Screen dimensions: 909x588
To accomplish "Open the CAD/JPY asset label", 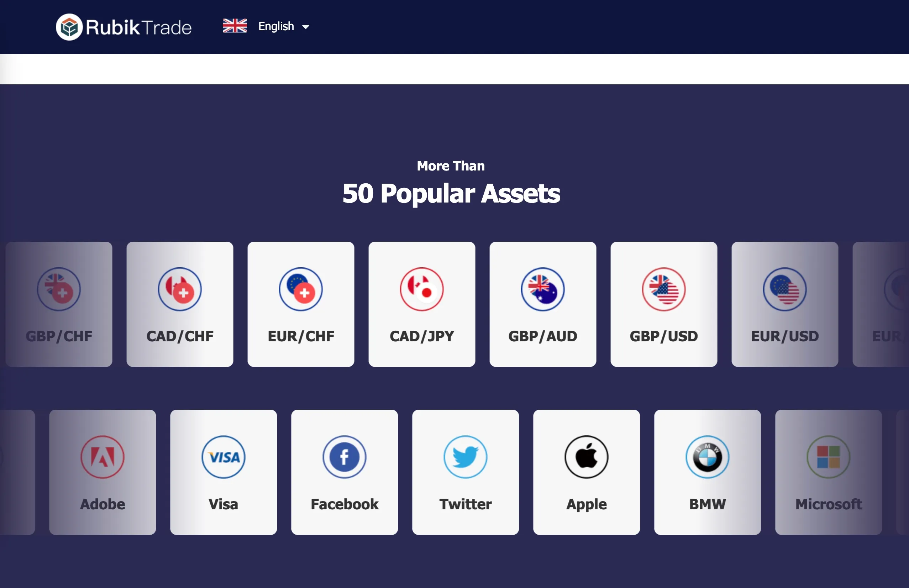I will (x=422, y=336).
